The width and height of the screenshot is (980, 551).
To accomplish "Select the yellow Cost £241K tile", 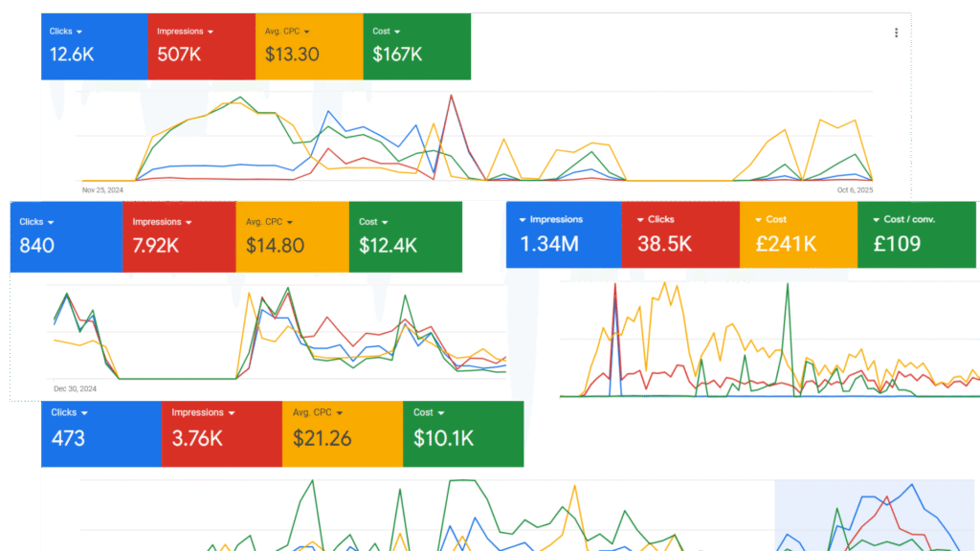I will point(797,234).
